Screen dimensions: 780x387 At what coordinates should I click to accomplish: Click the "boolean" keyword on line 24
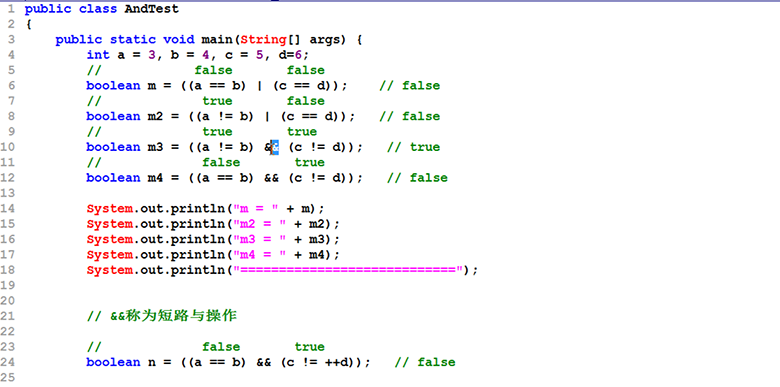[113, 363]
